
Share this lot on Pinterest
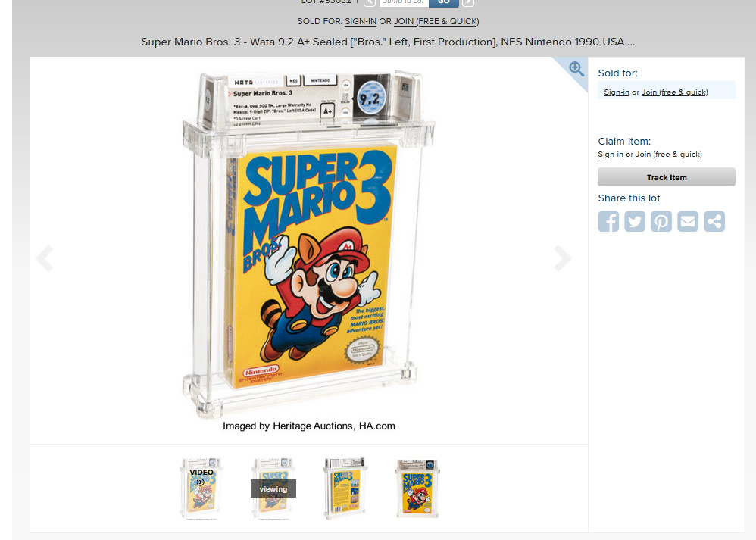661,221
